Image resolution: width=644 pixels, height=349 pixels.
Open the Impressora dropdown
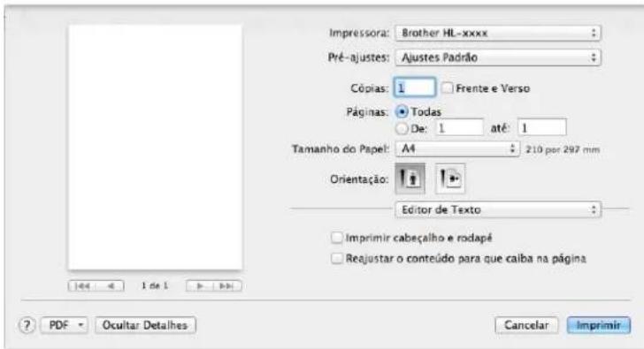click(x=498, y=34)
